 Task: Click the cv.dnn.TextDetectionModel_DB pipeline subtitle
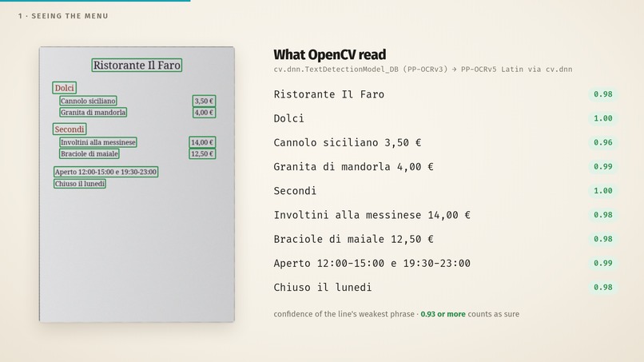[423, 69]
